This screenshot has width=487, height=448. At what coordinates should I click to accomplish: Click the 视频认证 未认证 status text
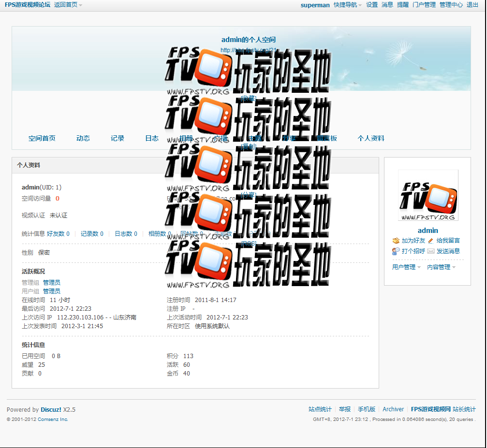pyautogui.click(x=44, y=216)
